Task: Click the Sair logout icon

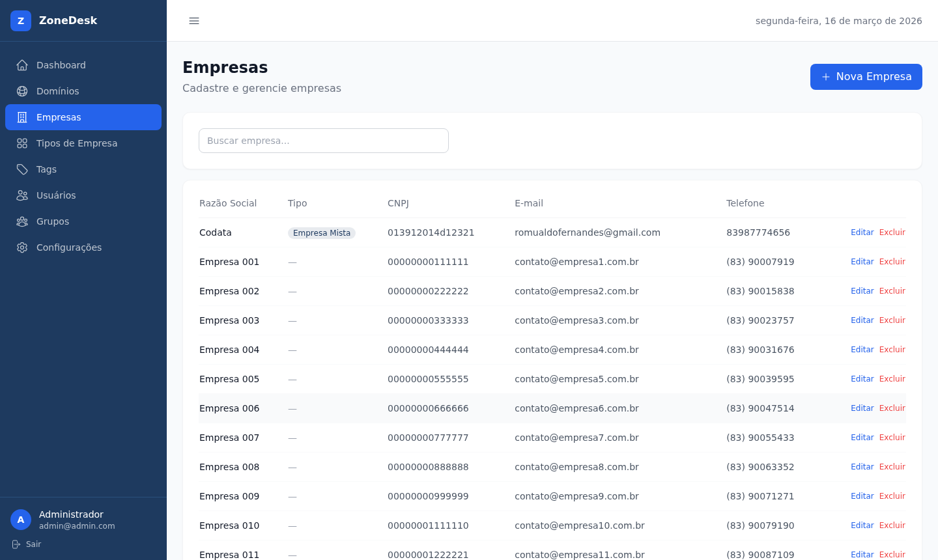Action: click(16, 544)
